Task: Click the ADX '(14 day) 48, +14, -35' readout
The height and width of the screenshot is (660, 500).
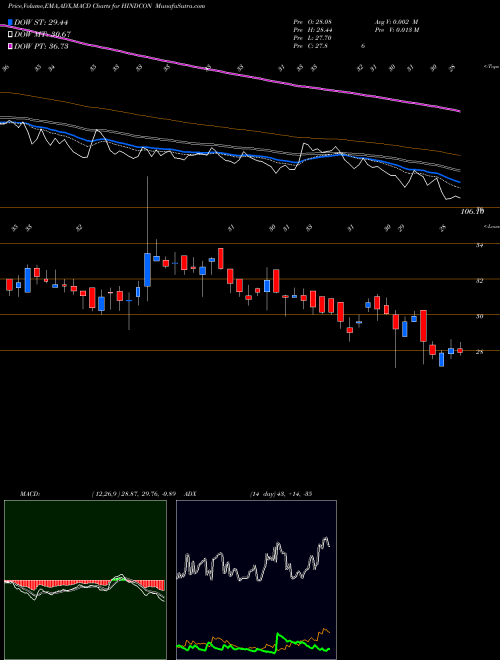Action: click(281, 493)
